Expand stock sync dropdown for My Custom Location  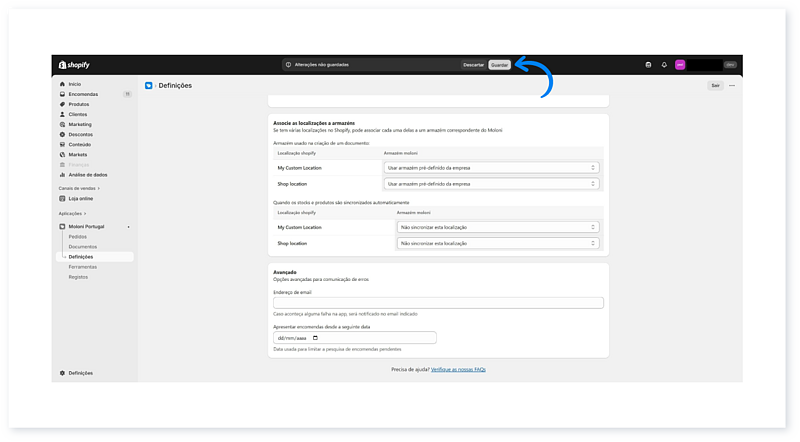tap(499, 227)
